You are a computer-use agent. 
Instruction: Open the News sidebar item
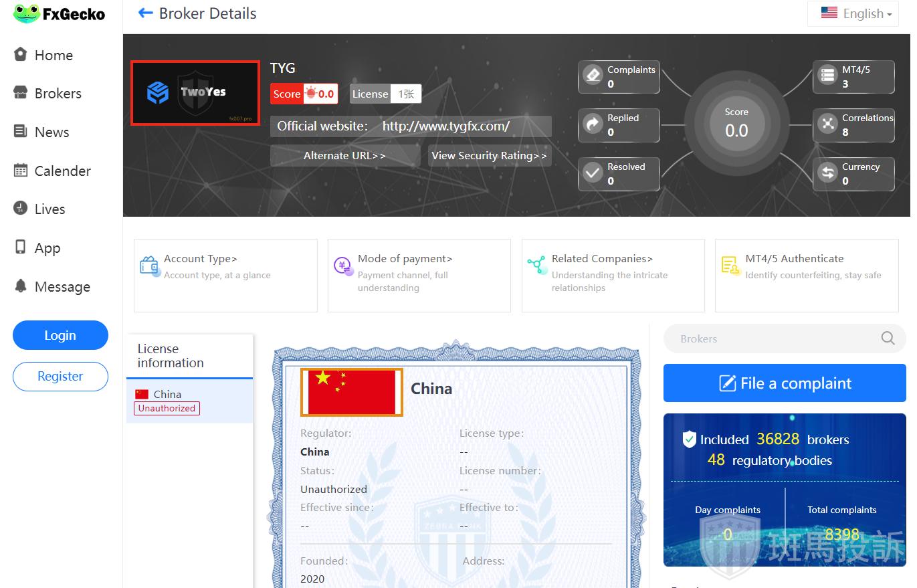click(52, 132)
